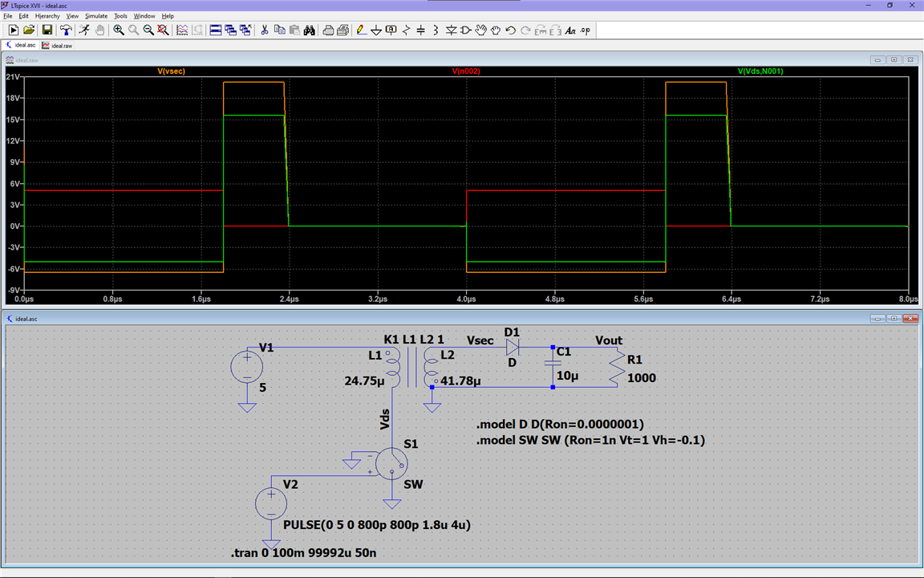Select the Resistor component tool

[x=406, y=31]
